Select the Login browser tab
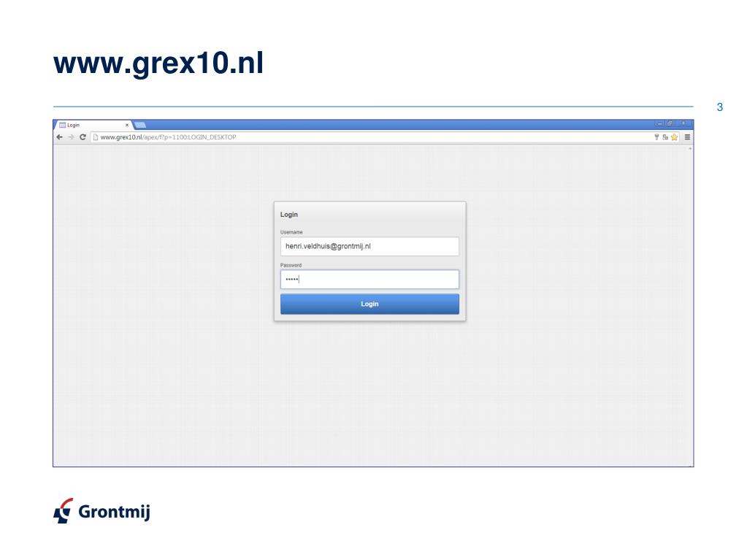 [x=93, y=126]
